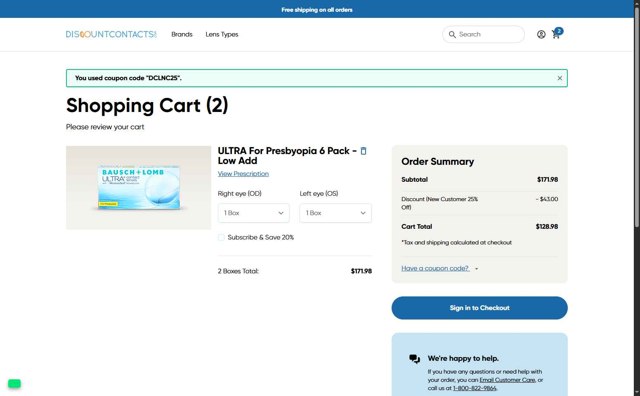Open the shopping cart icon in header

pos(556,34)
